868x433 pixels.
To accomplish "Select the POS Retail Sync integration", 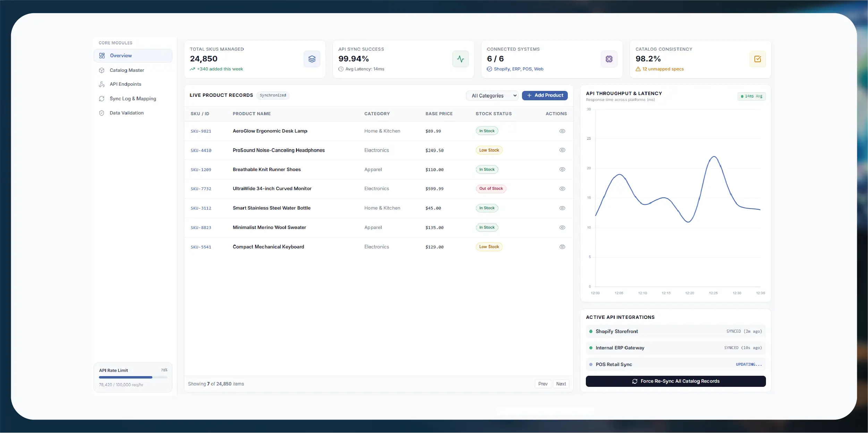I will [676, 365].
